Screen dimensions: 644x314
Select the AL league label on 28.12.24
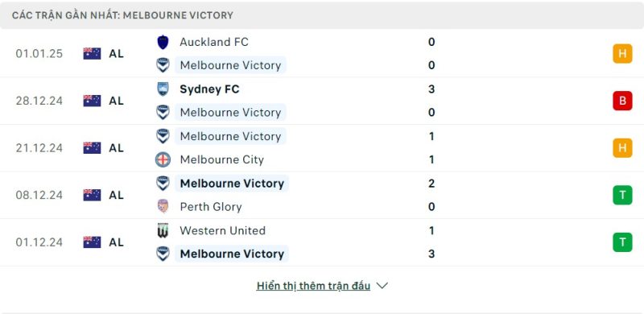[116, 101]
